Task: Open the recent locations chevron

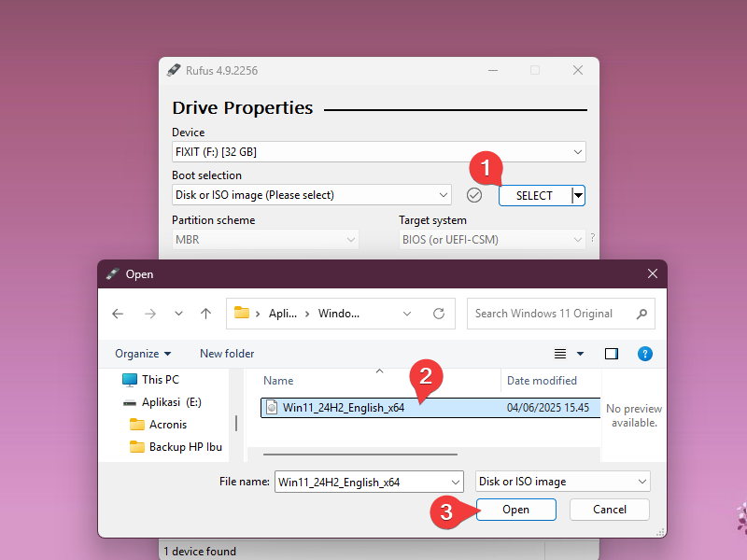Action: (x=179, y=314)
